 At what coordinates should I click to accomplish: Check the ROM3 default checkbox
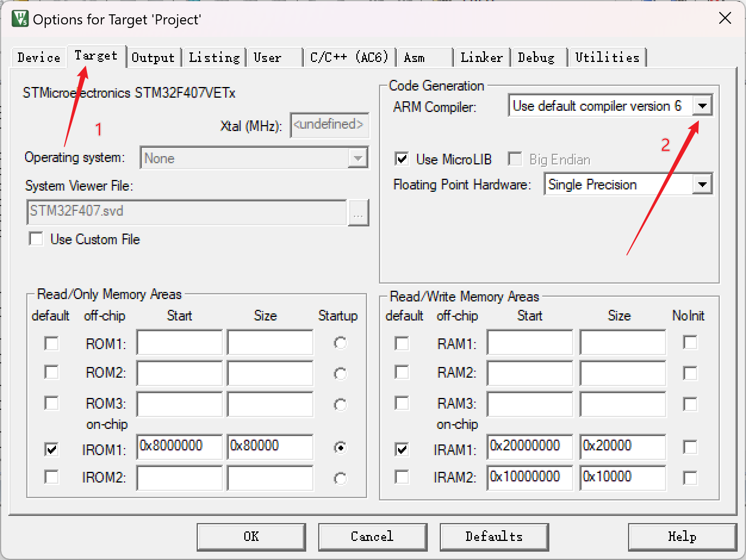52,403
